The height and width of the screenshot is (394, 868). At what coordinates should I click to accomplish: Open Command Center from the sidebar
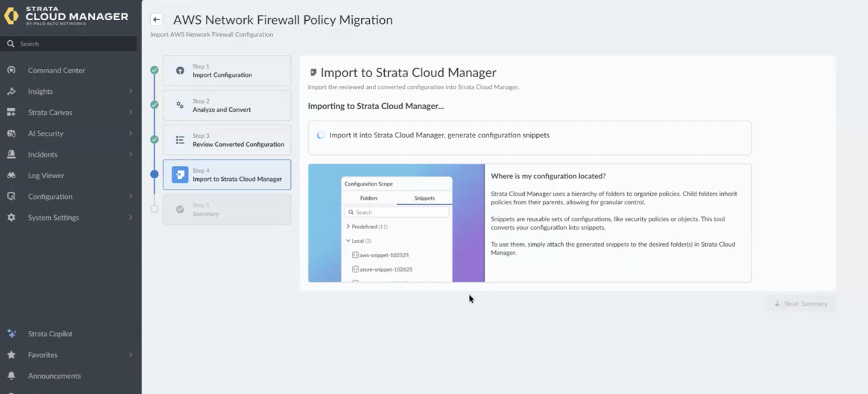[56, 70]
